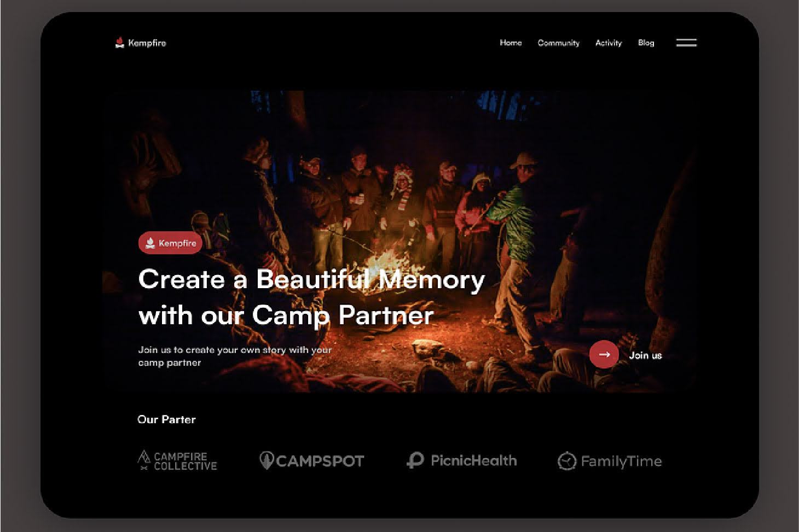Open the hamburger menu icon
799x532 pixels.
click(686, 43)
